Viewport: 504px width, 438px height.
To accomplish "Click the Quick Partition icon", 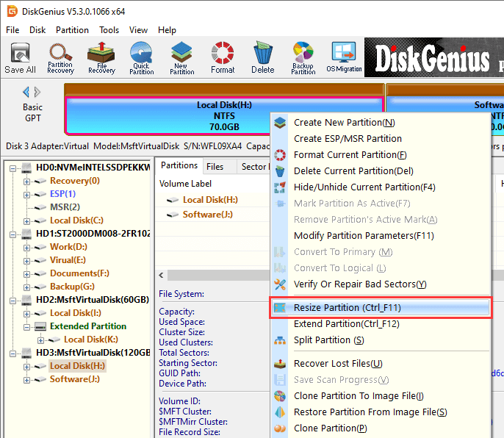I will (x=142, y=57).
